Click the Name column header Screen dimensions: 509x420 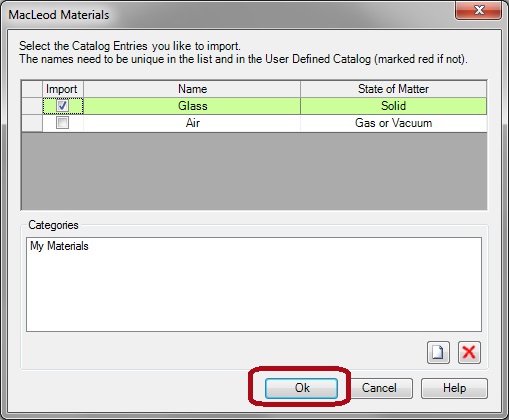pyautogui.click(x=192, y=89)
